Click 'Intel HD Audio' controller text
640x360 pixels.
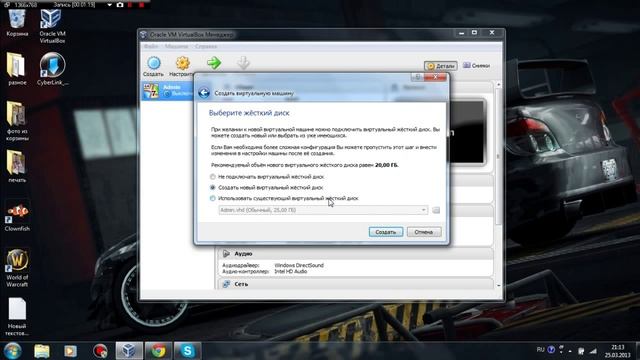[291, 271]
